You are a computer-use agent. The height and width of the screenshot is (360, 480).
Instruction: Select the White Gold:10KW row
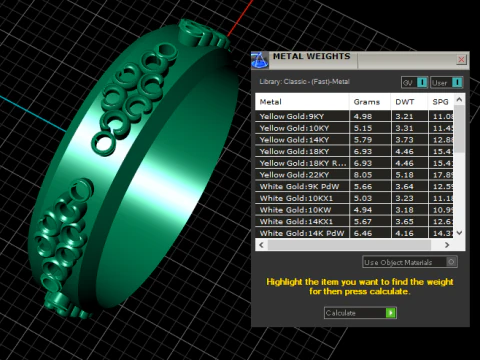[354, 209]
